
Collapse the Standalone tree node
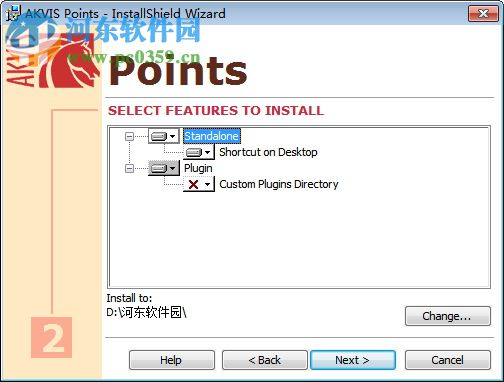(x=129, y=136)
